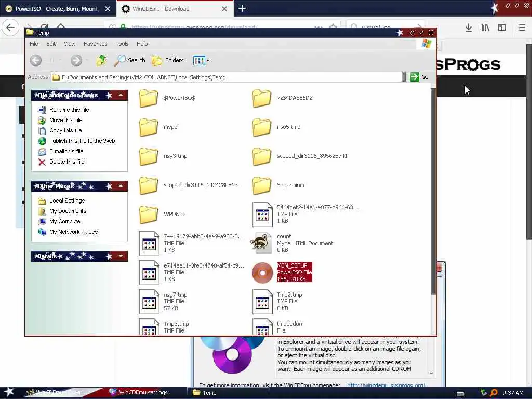Viewport: 532px width, 399px height.
Task: Click the Back arrow in Explorer toolbar
Action: [36, 60]
